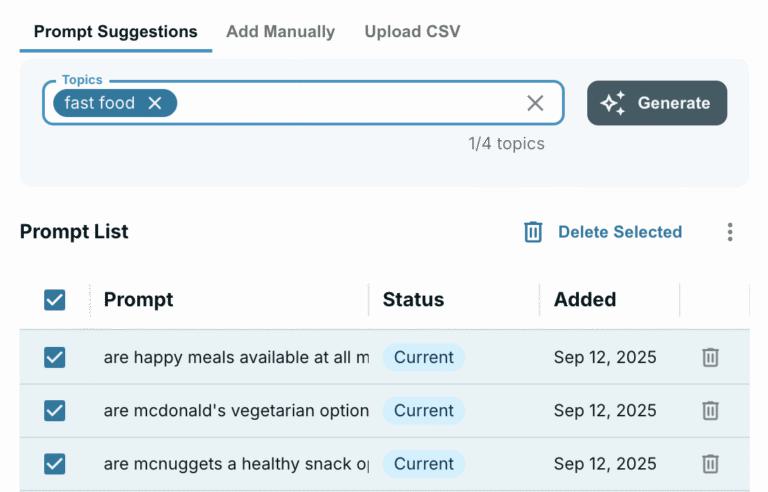Click the trash icon beside Delete Selected

(x=533, y=232)
